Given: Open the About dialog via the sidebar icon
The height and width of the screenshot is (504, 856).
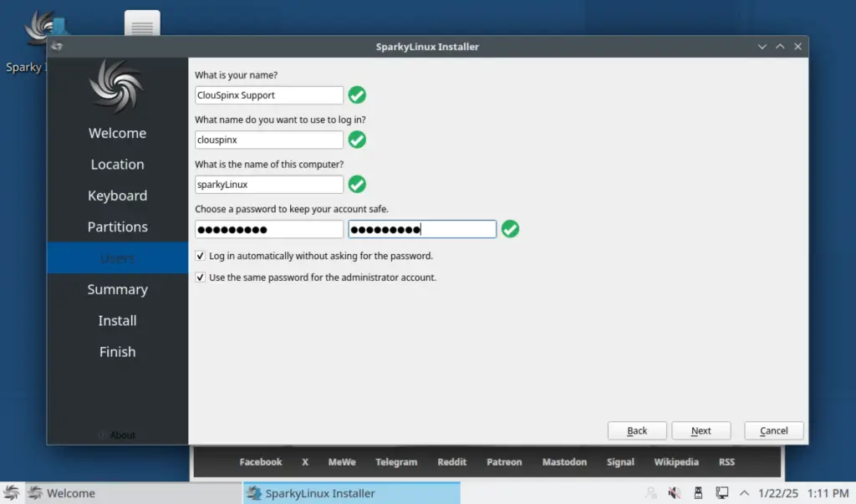Looking at the screenshot, I should tap(117, 435).
